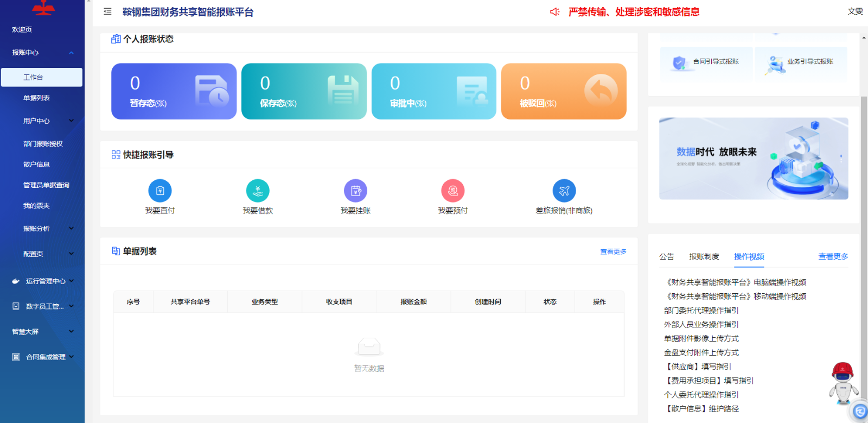Click the robot assistant icon
Viewport: 868px width, 423px height.
[843, 383]
